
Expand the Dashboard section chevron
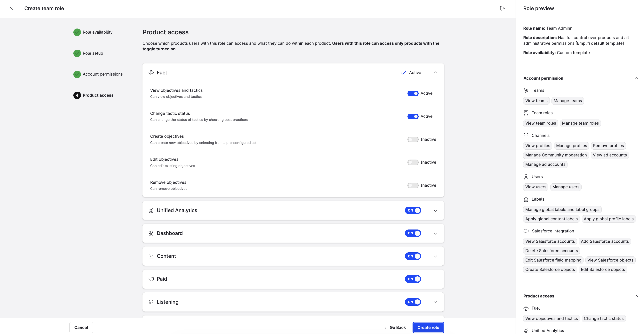435,233
